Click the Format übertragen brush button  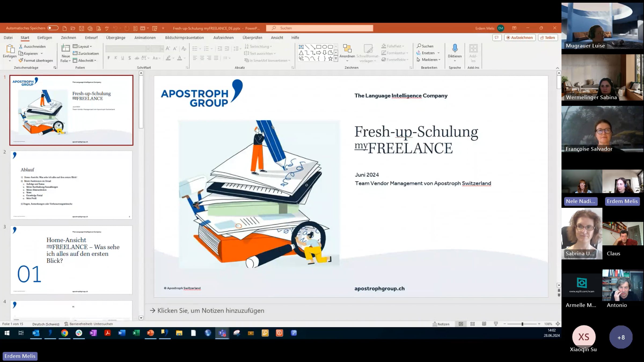click(x=36, y=60)
